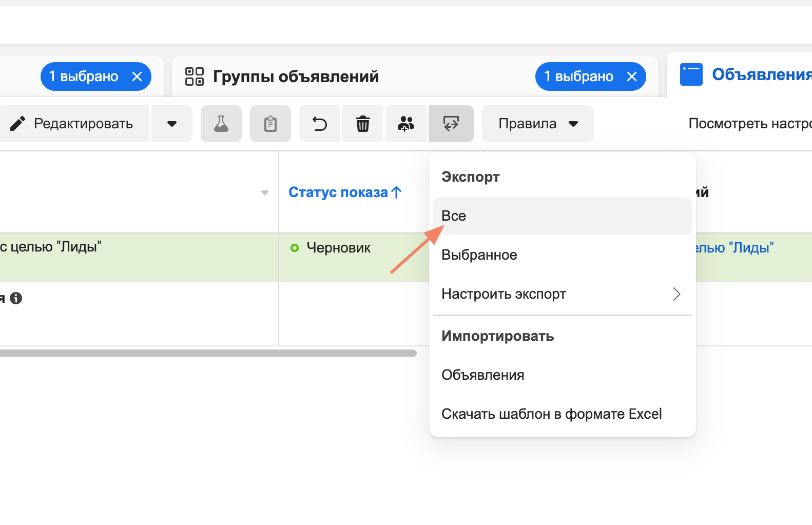Click the A/B test flask icon
Image resolution: width=812 pixels, height=525 pixels.
[221, 124]
